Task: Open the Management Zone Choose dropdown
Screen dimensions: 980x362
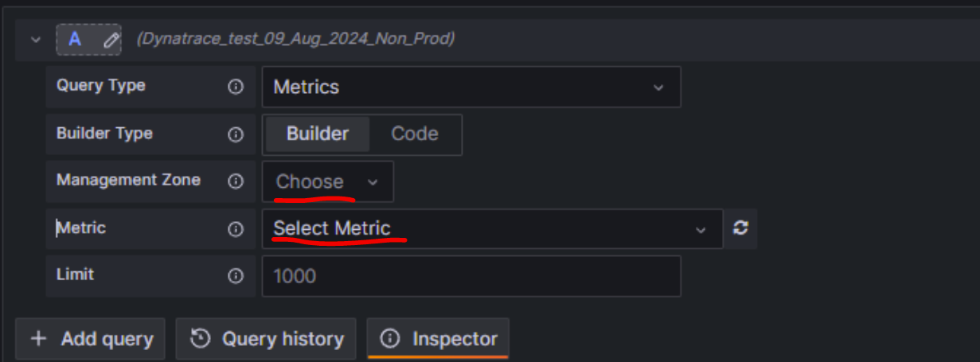Action: [327, 181]
